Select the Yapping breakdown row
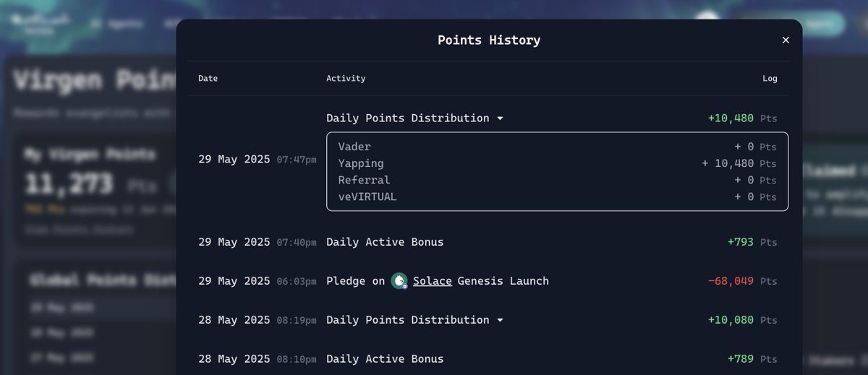Viewport: 868px width, 375px height. click(x=557, y=163)
